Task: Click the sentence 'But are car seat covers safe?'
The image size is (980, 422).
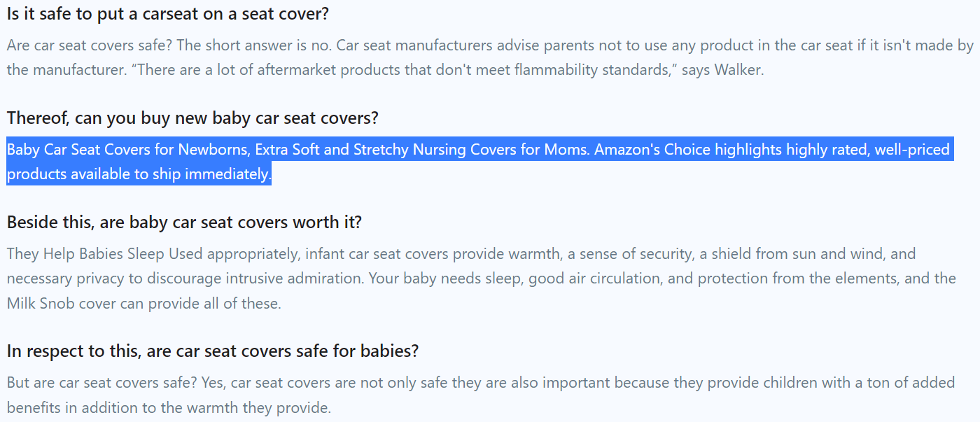Action: tap(102, 383)
